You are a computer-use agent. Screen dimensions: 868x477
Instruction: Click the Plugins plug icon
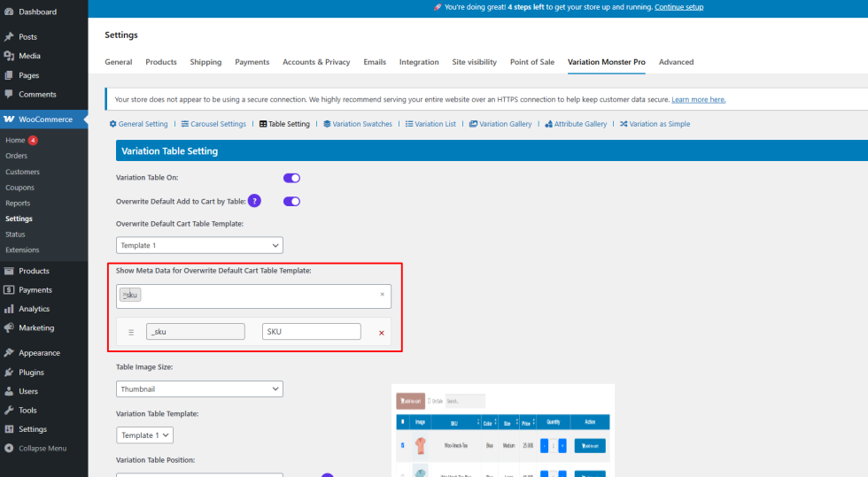pos(9,373)
